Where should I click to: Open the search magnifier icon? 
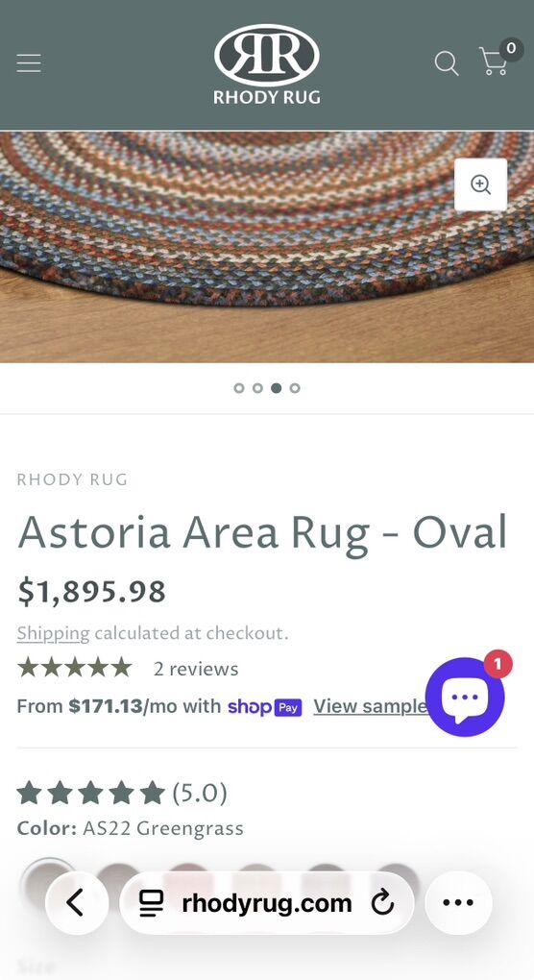point(447,63)
